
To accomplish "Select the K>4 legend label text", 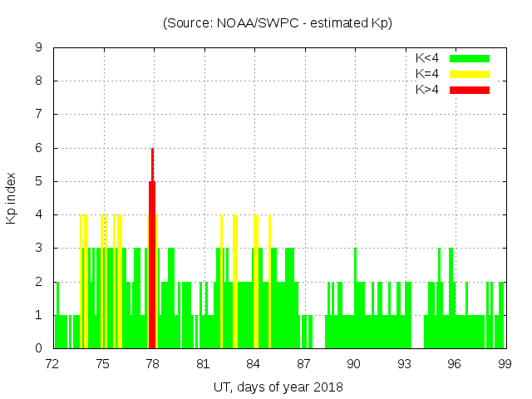I will 427,90.
